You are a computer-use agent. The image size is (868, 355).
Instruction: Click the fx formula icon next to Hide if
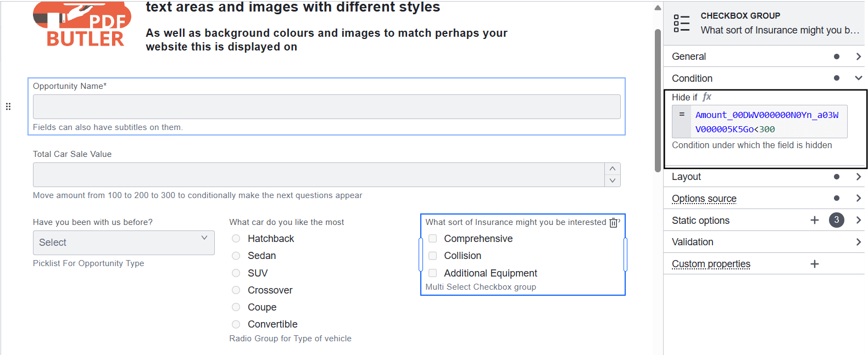click(707, 97)
